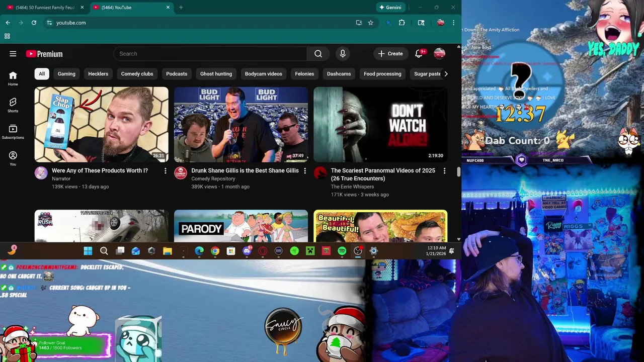Open Comedy Repository channel link
The height and width of the screenshot is (362, 644).
tap(213, 178)
